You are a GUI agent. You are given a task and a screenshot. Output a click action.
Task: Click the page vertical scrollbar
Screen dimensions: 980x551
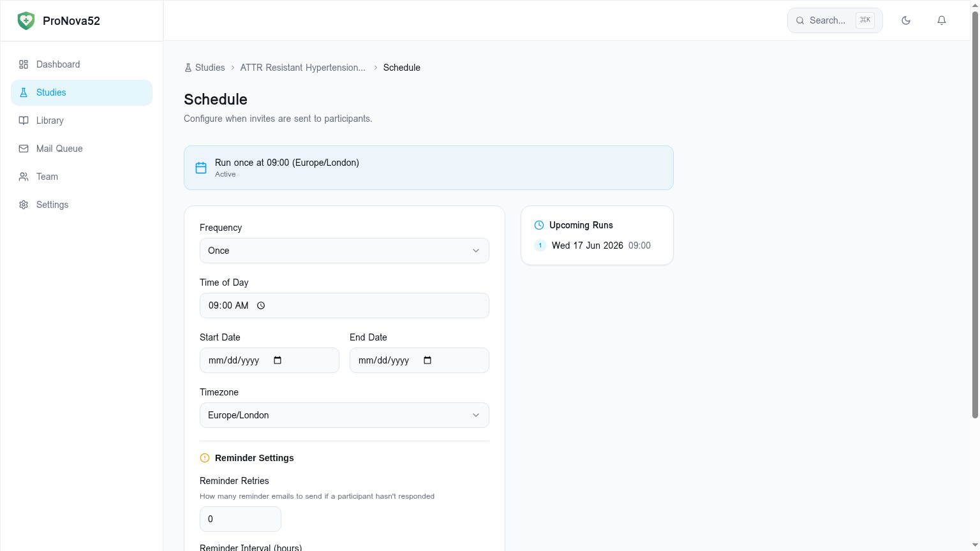(x=975, y=214)
